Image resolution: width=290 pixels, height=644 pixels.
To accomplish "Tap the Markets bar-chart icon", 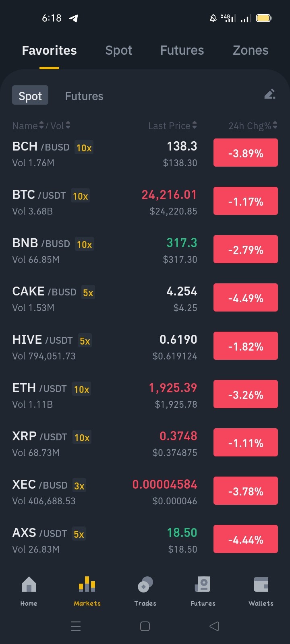I will [x=87, y=584].
